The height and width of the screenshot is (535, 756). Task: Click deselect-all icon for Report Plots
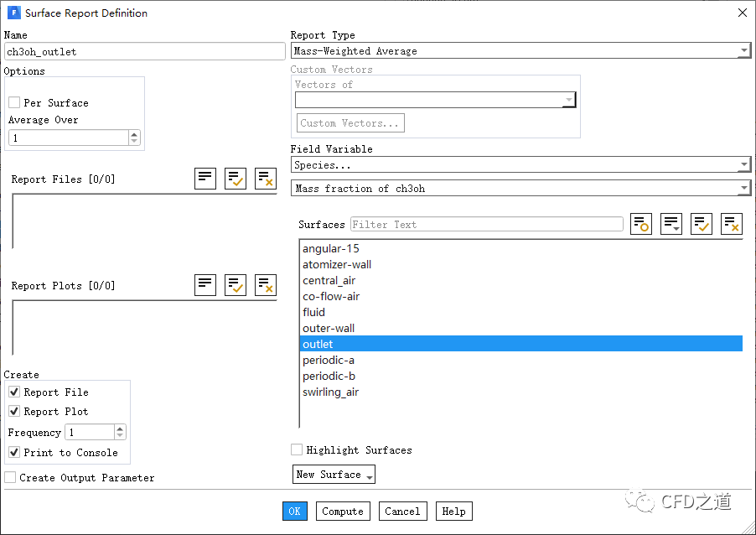pos(266,285)
